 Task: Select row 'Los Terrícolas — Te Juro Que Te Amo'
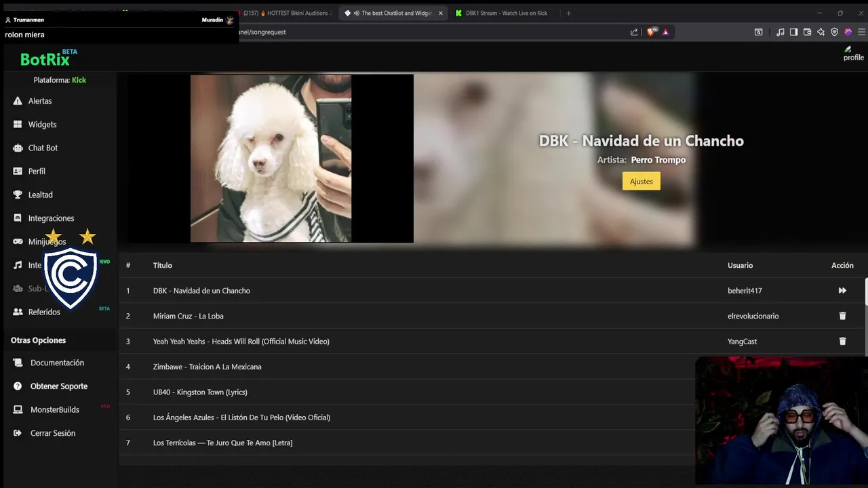point(407,443)
